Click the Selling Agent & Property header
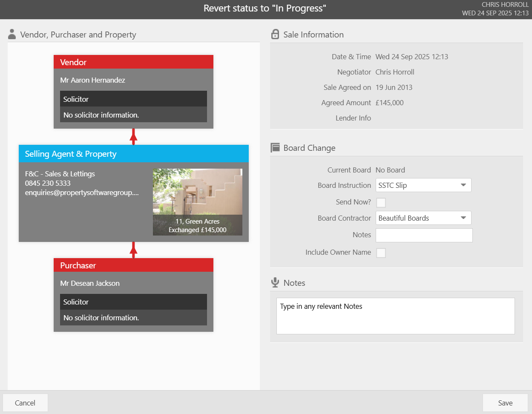 [x=133, y=154]
